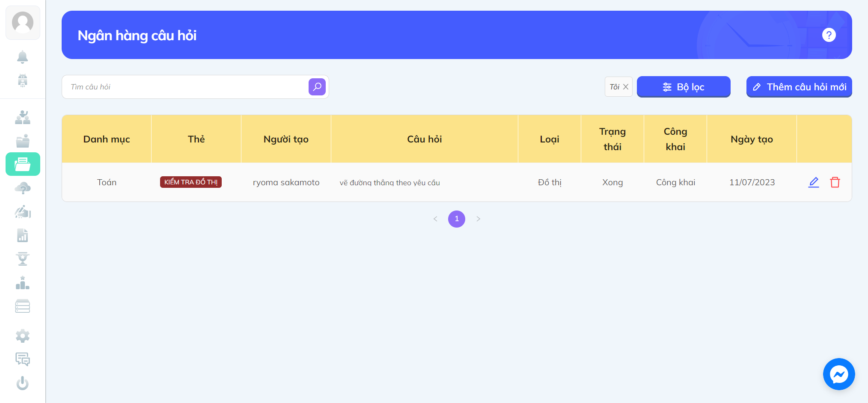868x403 pixels.
Task: Click question 'vẽ đường thẳng theo yêu cầu'
Action: point(390,183)
